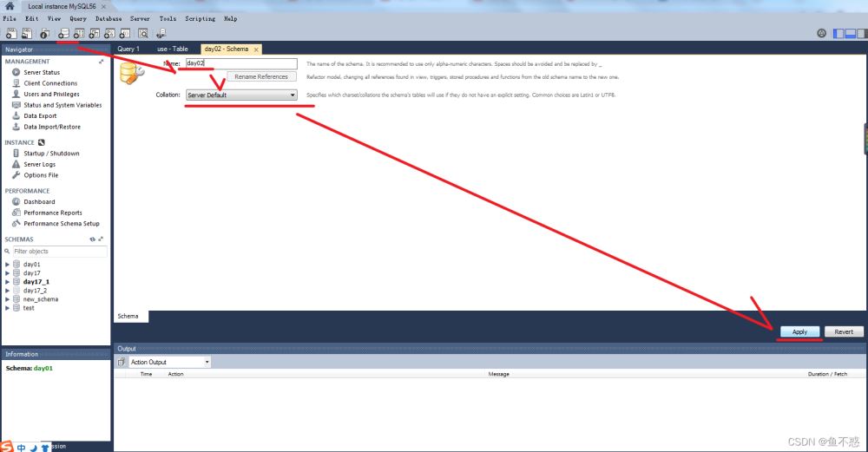This screenshot has height=452, width=868.
Task: Open the Server menu
Action: point(140,19)
